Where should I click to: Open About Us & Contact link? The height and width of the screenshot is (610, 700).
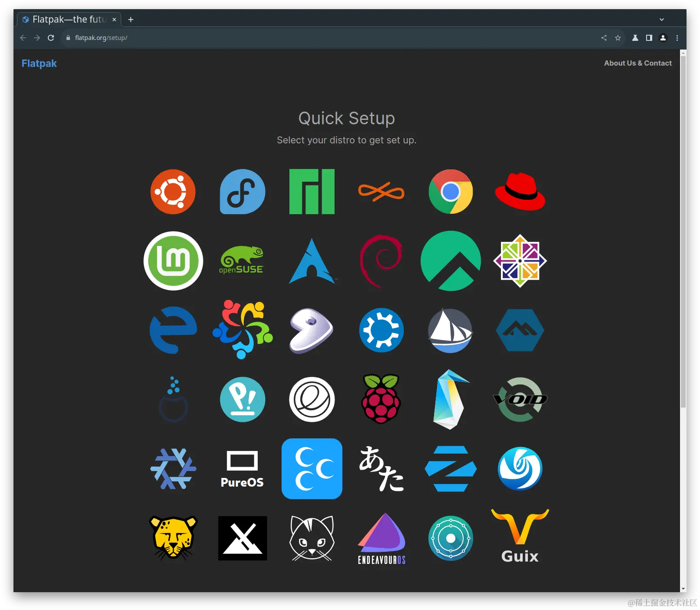coord(637,63)
